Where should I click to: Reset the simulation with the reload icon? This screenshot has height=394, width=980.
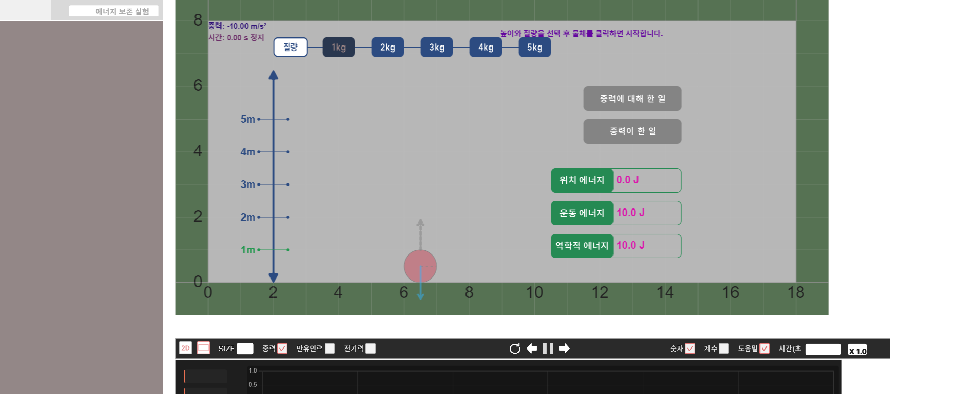[514, 349]
